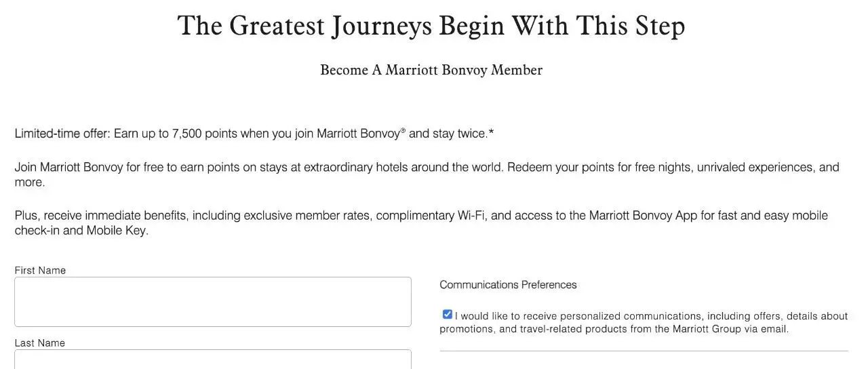868x369 pixels.
Task: Click the "Last Name" field label
Action: 40,343
